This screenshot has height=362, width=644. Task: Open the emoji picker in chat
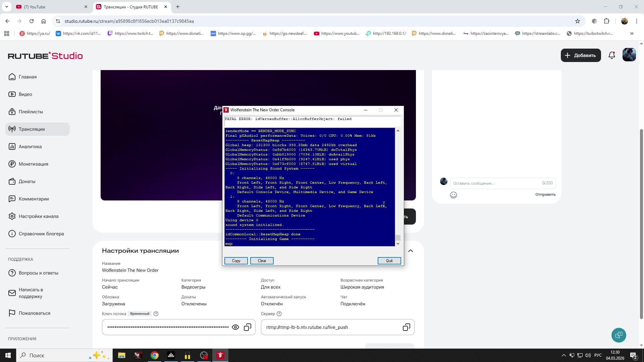453,195
